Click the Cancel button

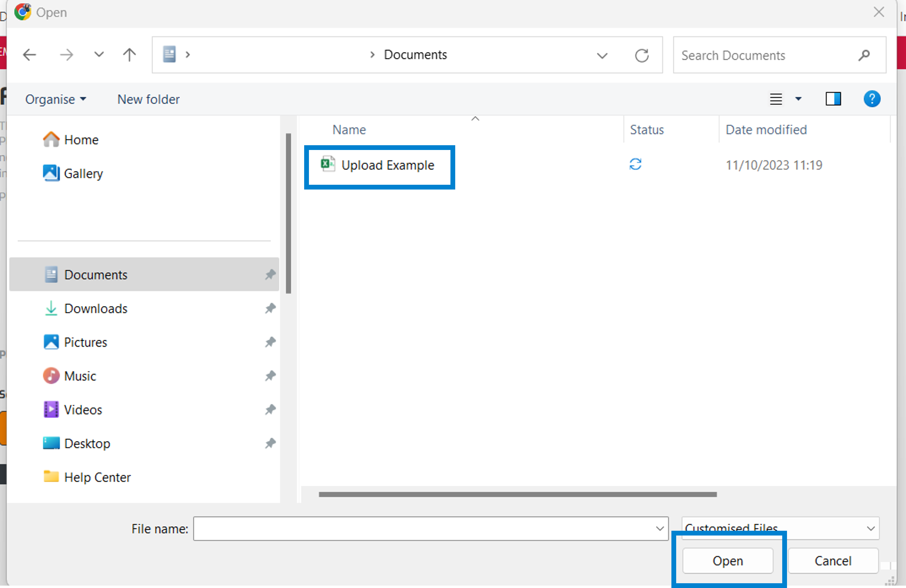833,561
